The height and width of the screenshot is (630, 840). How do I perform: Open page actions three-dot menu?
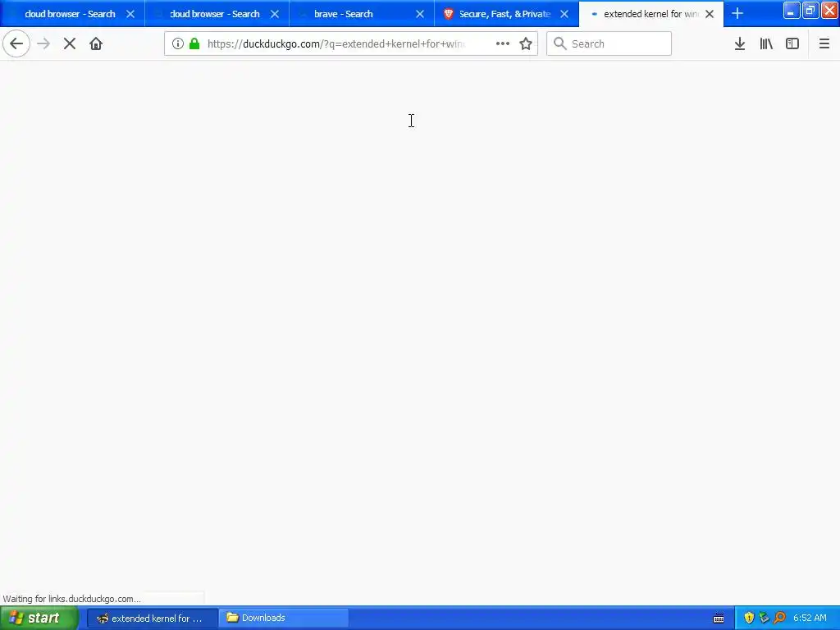tap(503, 44)
